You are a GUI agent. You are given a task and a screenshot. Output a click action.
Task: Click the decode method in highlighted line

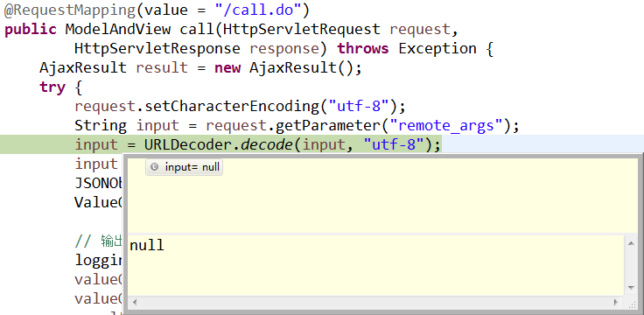tap(267, 144)
